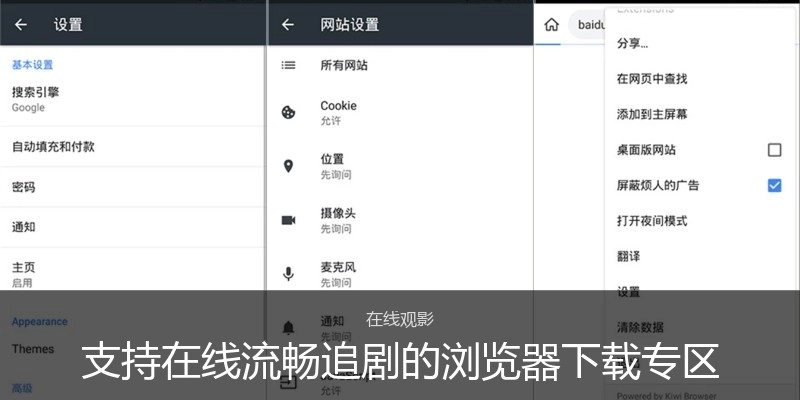Image resolution: width=800 pixels, height=400 pixels.
Task: Open 通知 in the 设置 list
Action: [x=133, y=227]
